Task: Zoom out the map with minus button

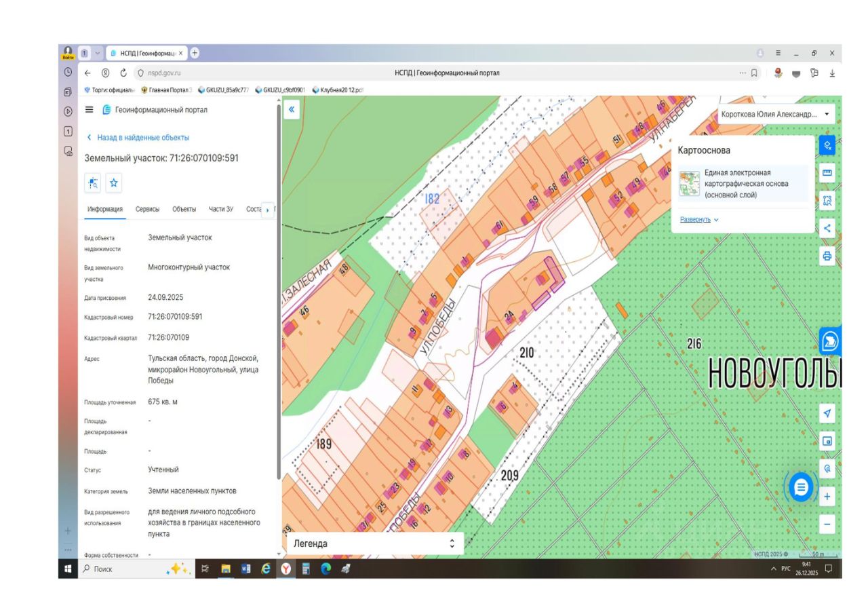Action: pyautogui.click(x=827, y=524)
